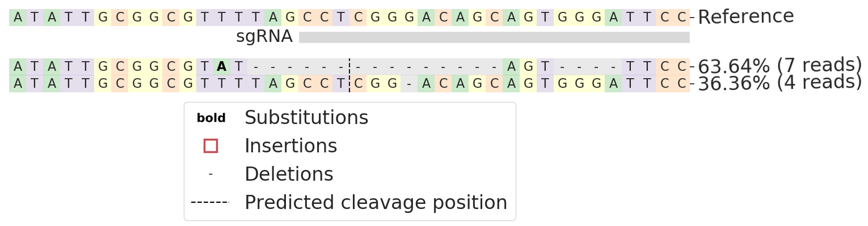This screenshot has width=868, height=226.
Task: Click the sgRNA label
Action: (x=264, y=37)
